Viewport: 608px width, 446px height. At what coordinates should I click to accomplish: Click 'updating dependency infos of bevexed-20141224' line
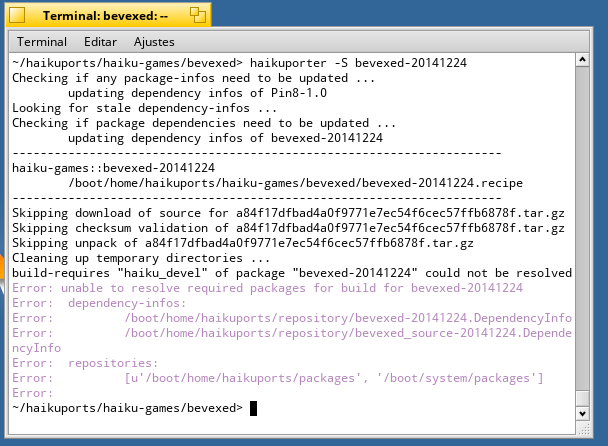pyautogui.click(x=225, y=138)
